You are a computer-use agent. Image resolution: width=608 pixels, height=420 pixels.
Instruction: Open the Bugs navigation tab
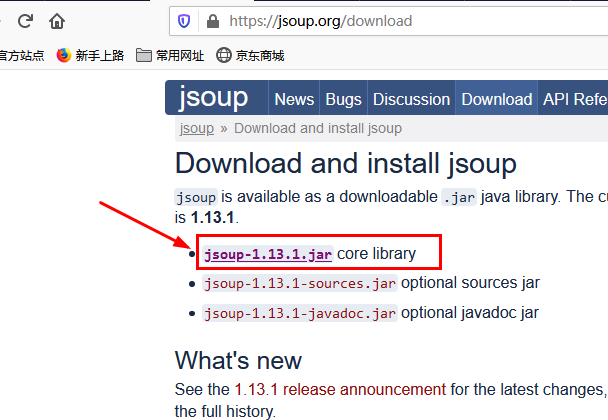343,99
